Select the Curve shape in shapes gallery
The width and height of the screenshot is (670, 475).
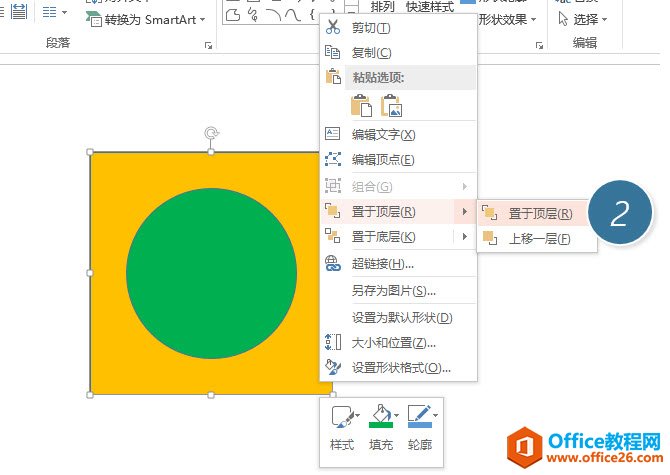(x=293, y=15)
